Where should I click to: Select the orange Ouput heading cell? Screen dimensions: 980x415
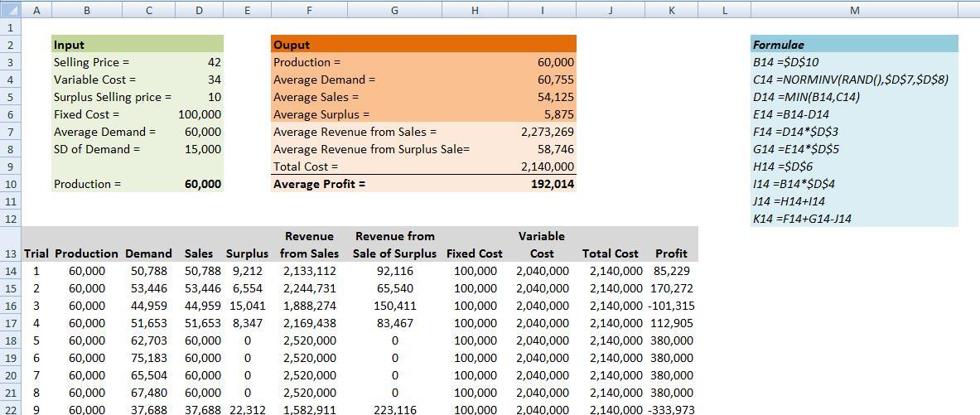tap(423, 45)
